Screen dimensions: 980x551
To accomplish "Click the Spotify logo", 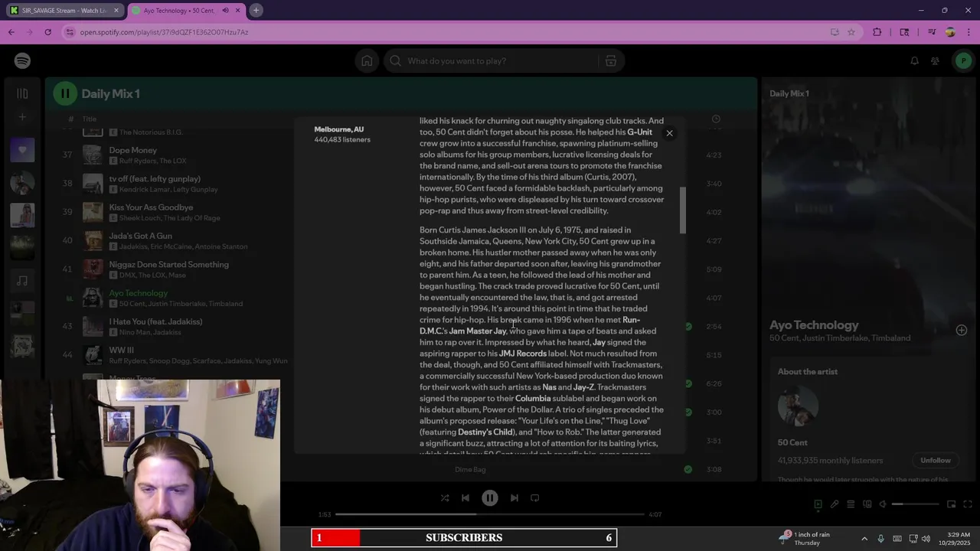I will pos(22,61).
